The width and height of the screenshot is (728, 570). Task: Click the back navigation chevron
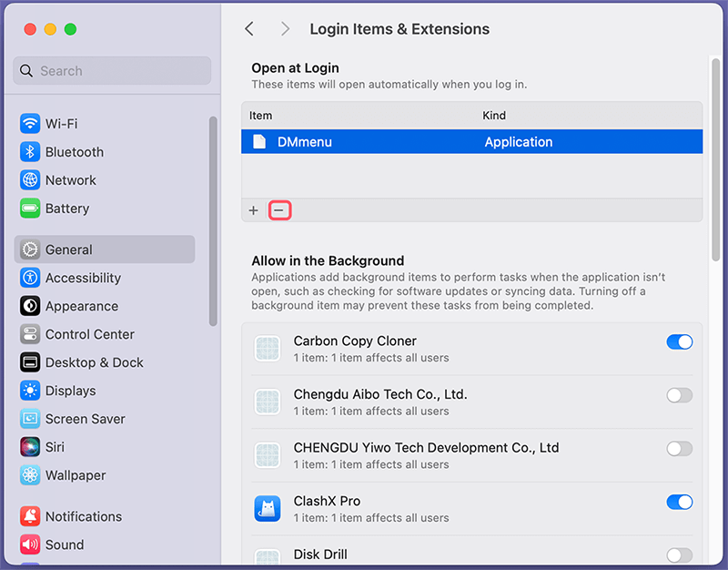coord(249,28)
